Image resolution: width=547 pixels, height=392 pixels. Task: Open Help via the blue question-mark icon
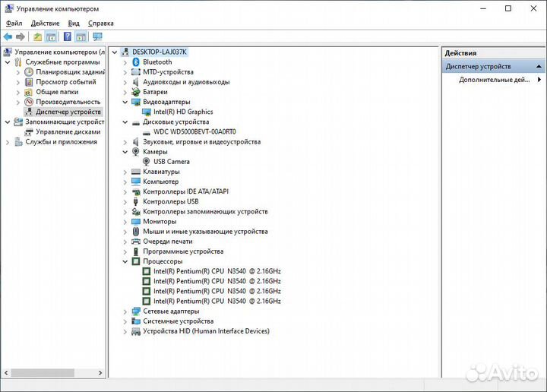[68, 36]
